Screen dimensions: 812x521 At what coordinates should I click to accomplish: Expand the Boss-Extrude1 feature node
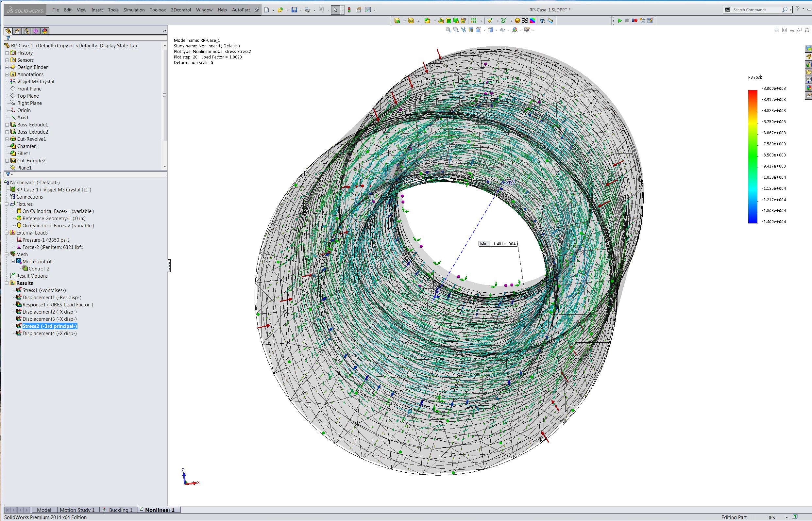(7, 125)
